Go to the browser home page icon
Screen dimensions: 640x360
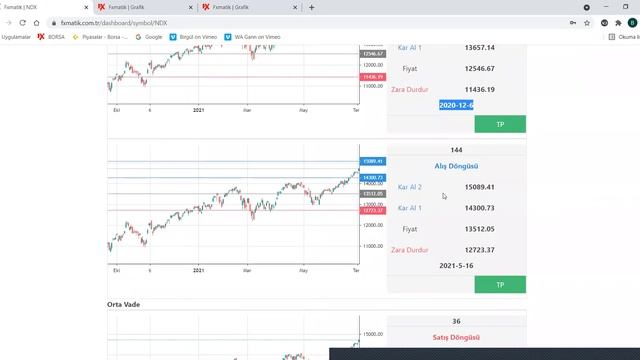click(x=36, y=23)
